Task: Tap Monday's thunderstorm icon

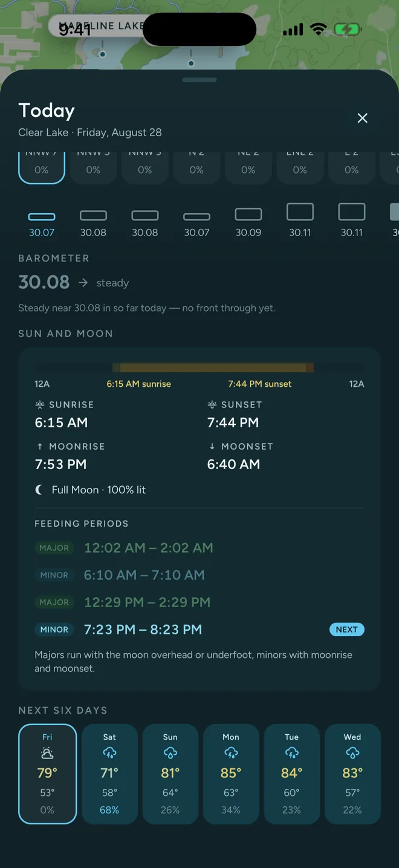Action: tap(231, 753)
